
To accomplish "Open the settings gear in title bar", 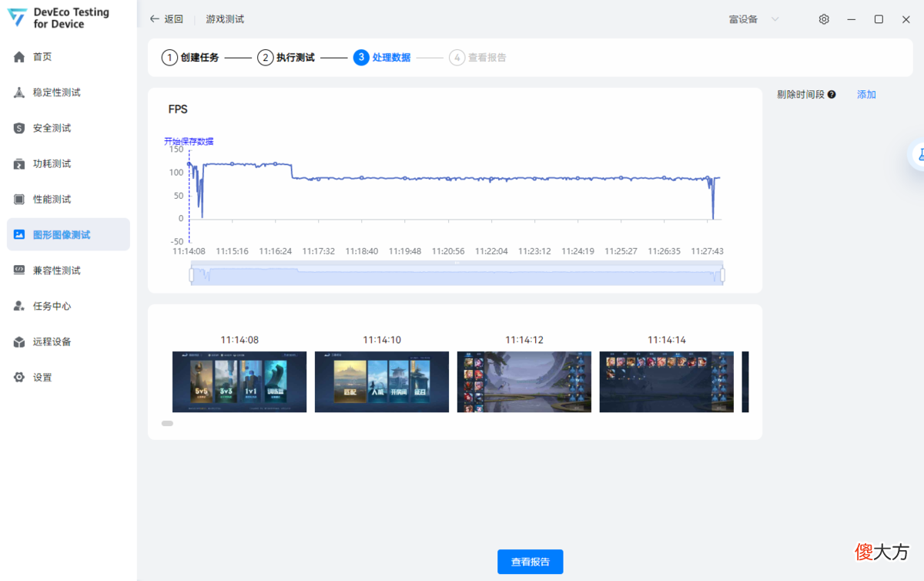I will coord(824,19).
